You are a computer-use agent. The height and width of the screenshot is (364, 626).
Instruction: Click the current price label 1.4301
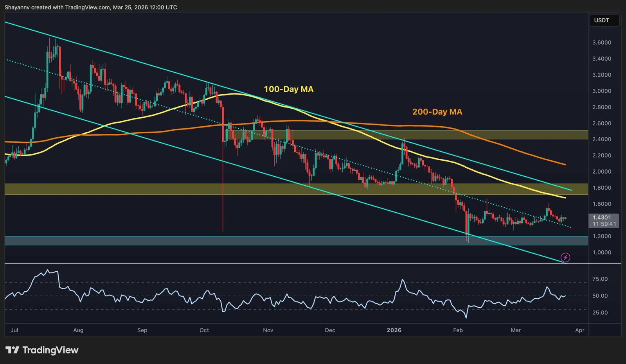click(x=603, y=217)
